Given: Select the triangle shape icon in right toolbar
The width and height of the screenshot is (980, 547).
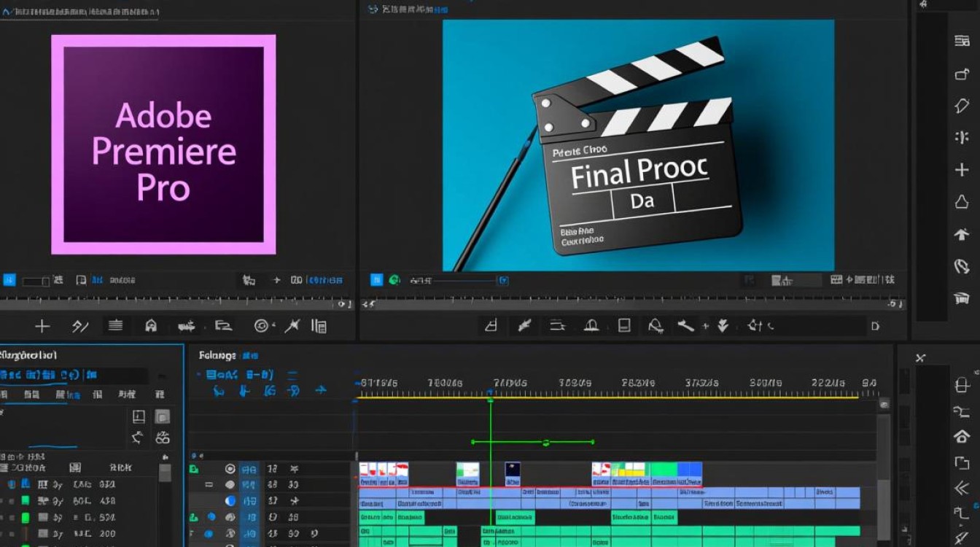Looking at the screenshot, I should 962,202.
